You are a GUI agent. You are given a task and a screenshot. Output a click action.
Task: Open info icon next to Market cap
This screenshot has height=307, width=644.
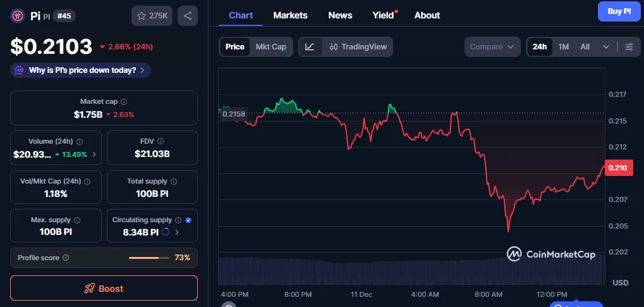pyautogui.click(x=124, y=102)
